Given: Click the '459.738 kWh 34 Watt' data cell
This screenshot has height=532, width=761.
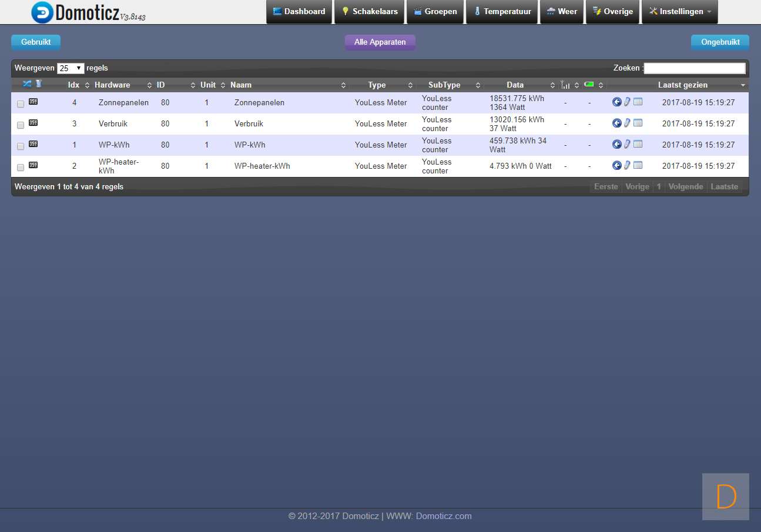Looking at the screenshot, I should (518, 145).
